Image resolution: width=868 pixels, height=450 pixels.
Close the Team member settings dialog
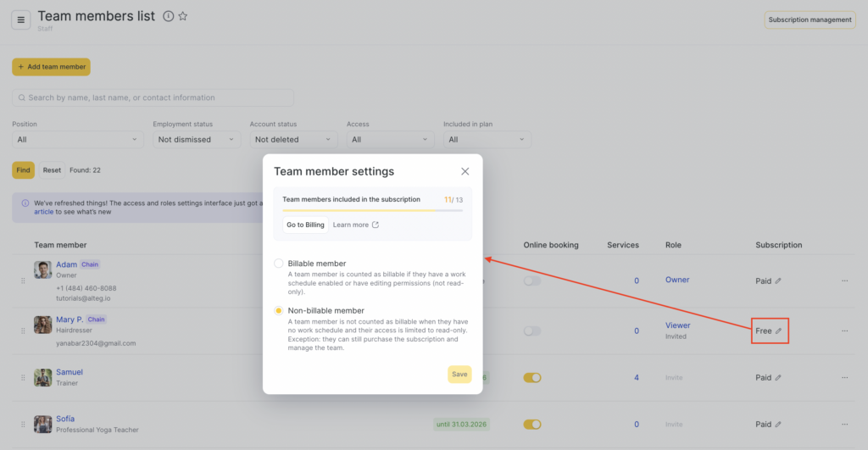click(x=465, y=171)
